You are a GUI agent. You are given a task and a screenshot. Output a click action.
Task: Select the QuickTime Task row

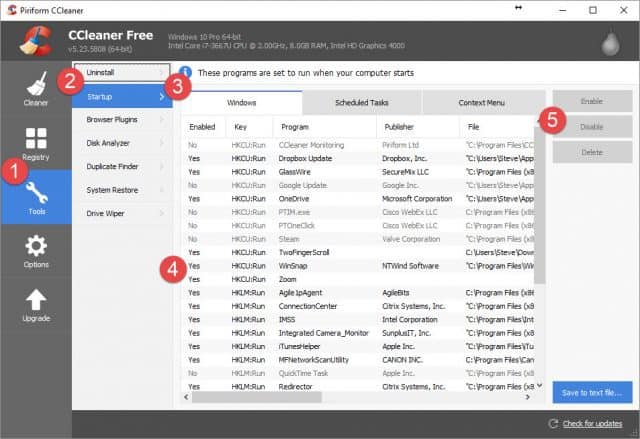(x=358, y=373)
